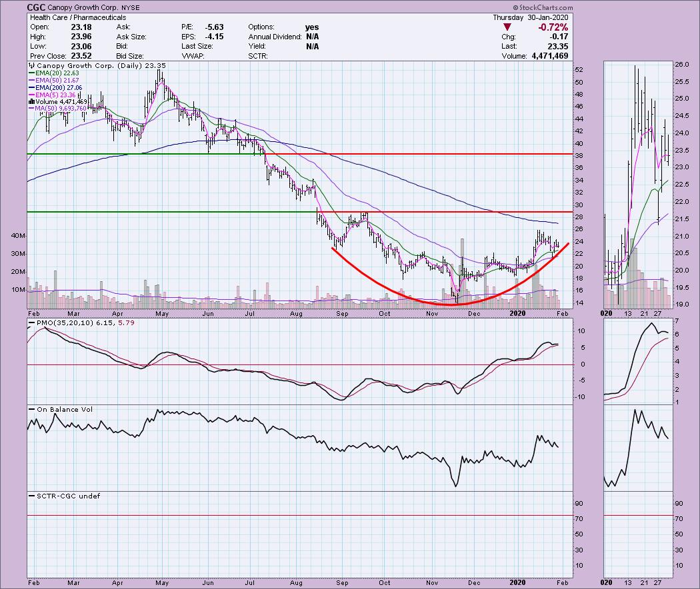
Task: Click the May label beneath the price chart
Action: tap(162, 314)
